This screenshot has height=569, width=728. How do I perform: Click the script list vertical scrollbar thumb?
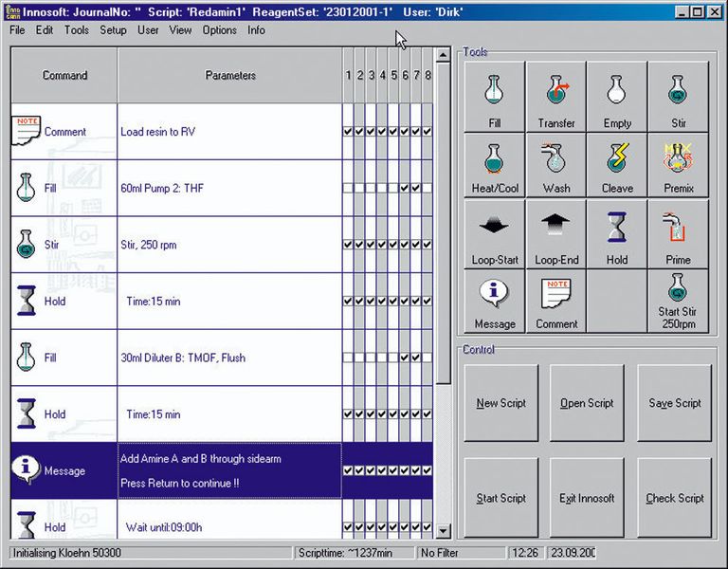coord(443,223)
